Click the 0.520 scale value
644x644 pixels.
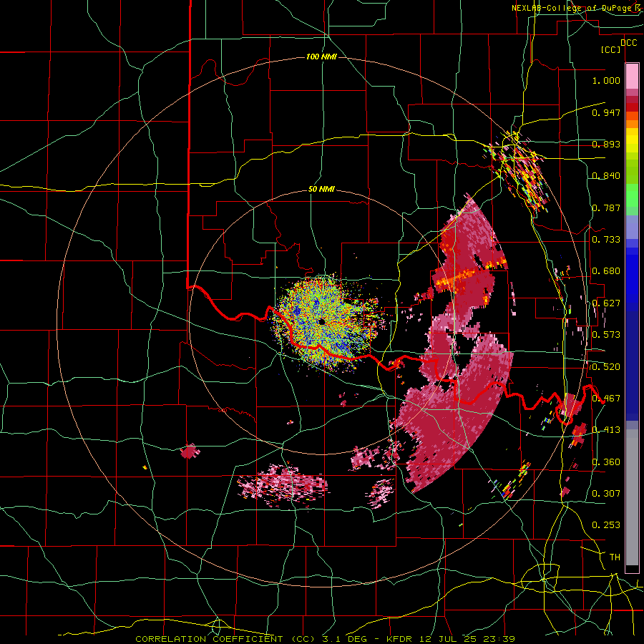(606, 366)
